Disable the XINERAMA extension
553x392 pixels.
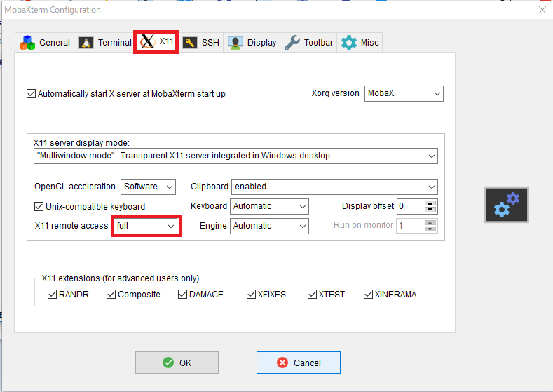click(368, 294)
